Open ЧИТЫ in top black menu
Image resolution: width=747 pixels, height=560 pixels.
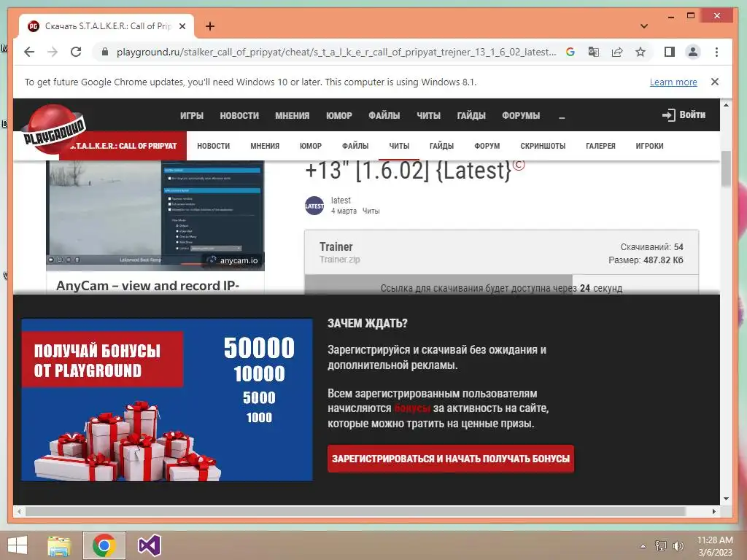(x=428, y=116)
